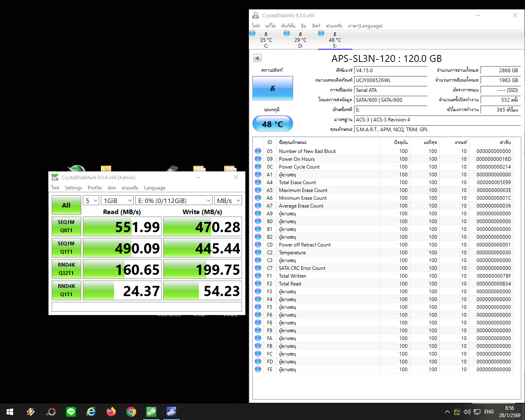Open test count dropdown showing 5
The image size is (525, 420).
(x=91, y=201)
